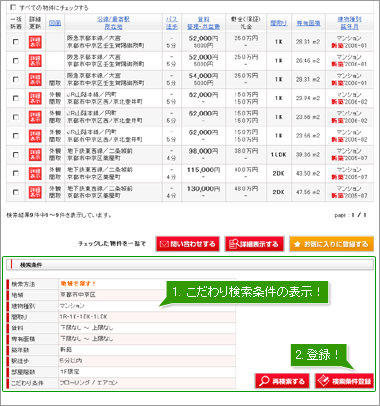380x406 pixels.
Task: Click the 98,000円 rent value
Action: [203, 151]
